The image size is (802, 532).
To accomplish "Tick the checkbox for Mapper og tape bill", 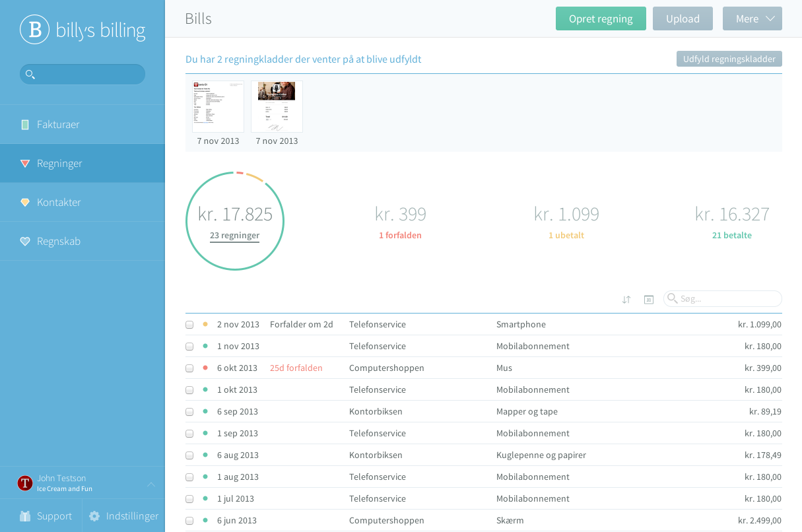I will [189, 412].
